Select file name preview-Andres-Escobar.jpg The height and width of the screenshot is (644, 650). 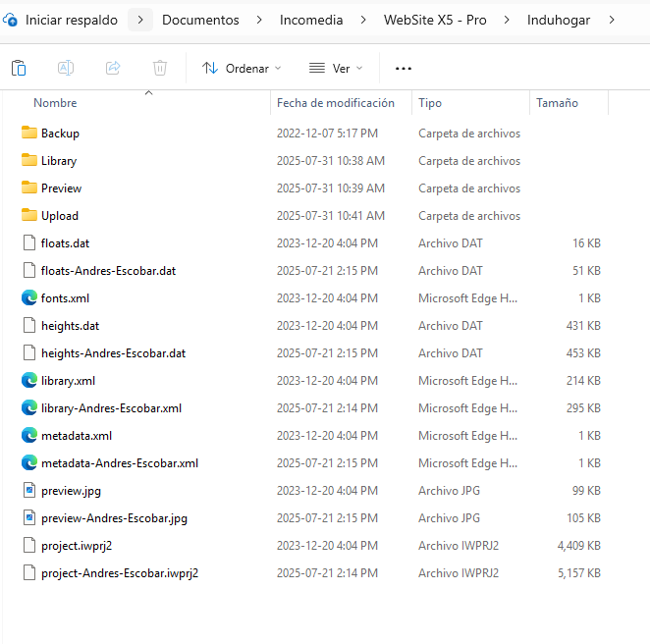tap(114, 518)
